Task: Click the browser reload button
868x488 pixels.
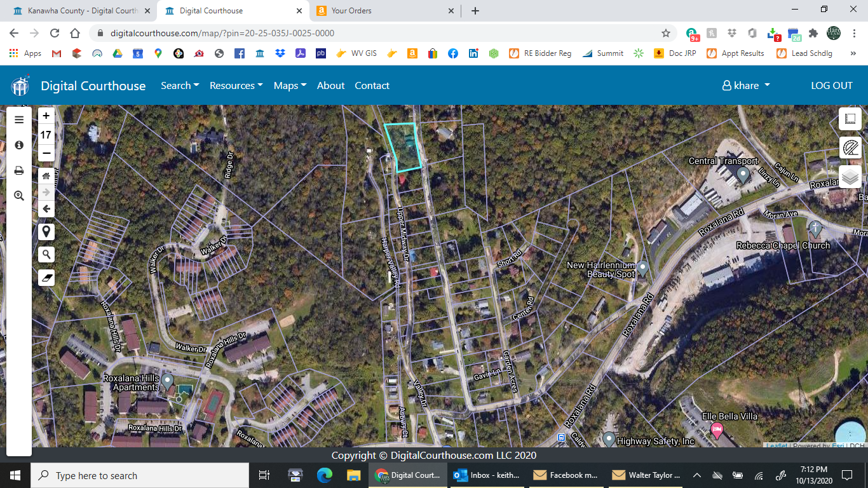Action: click(55, 33)
